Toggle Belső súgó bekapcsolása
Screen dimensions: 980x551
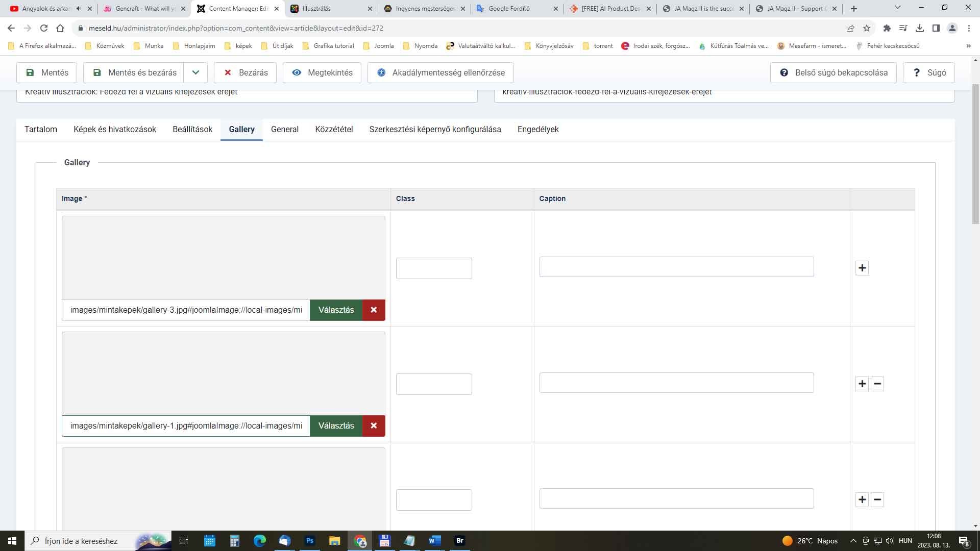[x=833, y=72]
